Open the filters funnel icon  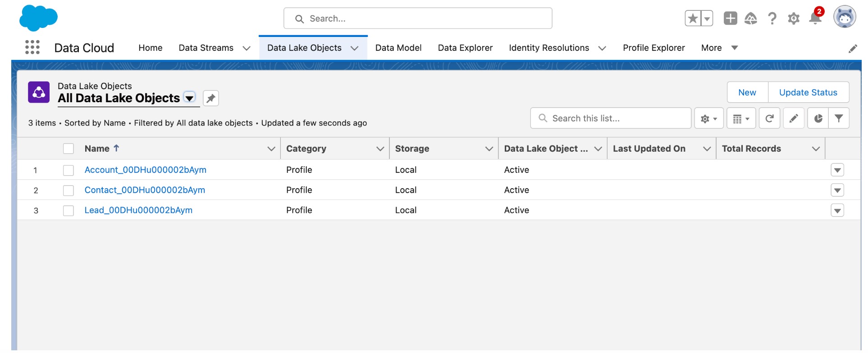pos(839,118)
